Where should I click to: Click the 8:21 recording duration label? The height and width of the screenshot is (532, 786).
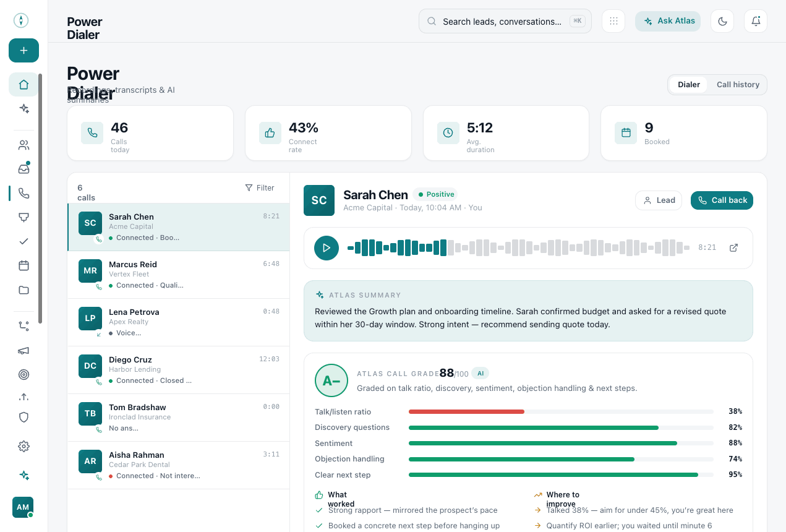tap(707, 247)
